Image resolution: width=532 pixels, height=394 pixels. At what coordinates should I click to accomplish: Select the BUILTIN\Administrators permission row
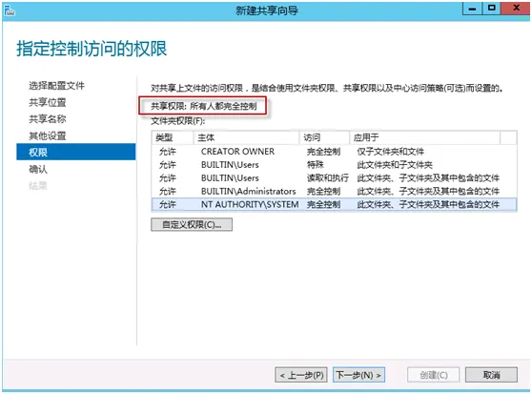[x=334, y=191]
